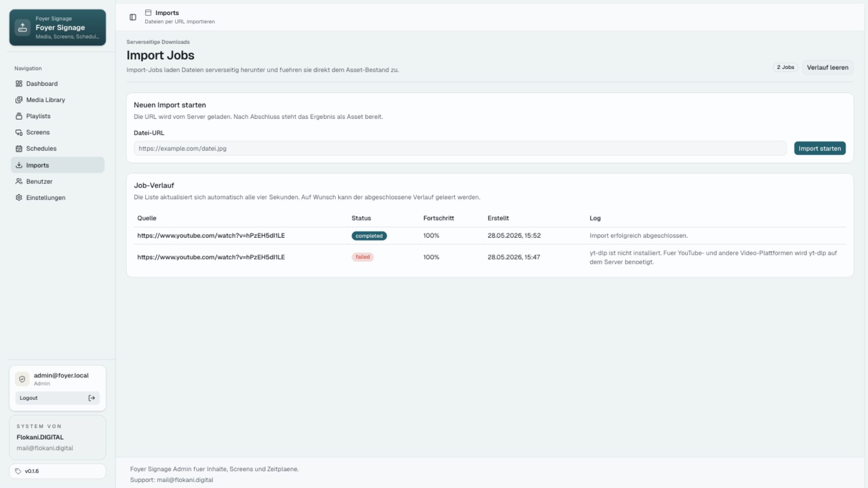Click the completed job's YouTube URL
This screenshot has width=868, height=488.
coord(211,235)
